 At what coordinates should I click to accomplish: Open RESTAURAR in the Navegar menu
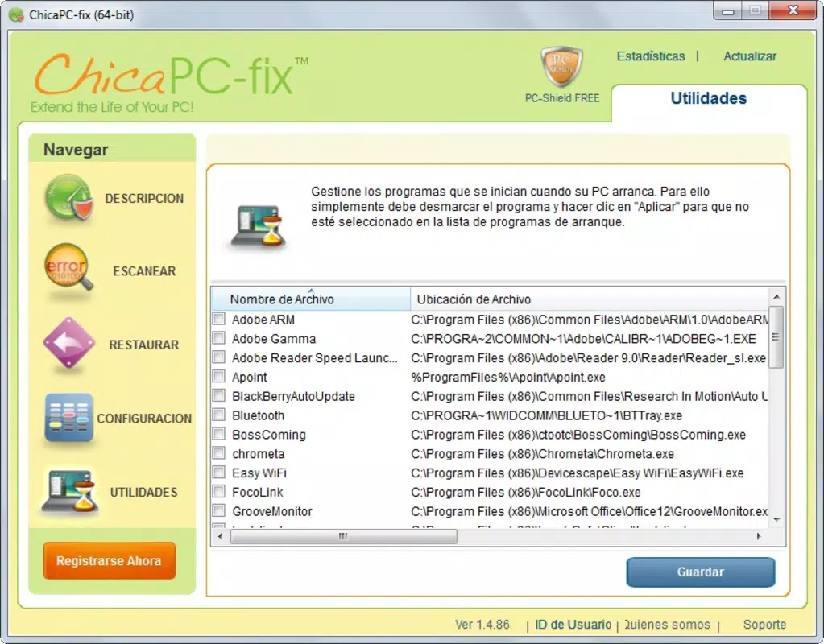(x=143, y=345)
